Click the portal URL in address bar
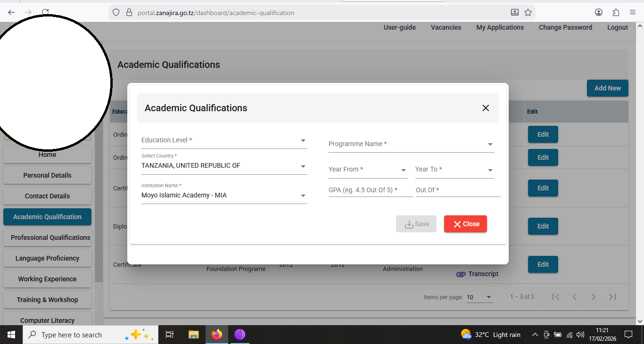This screenshot has width=644, height=344. tap(216, 13)
